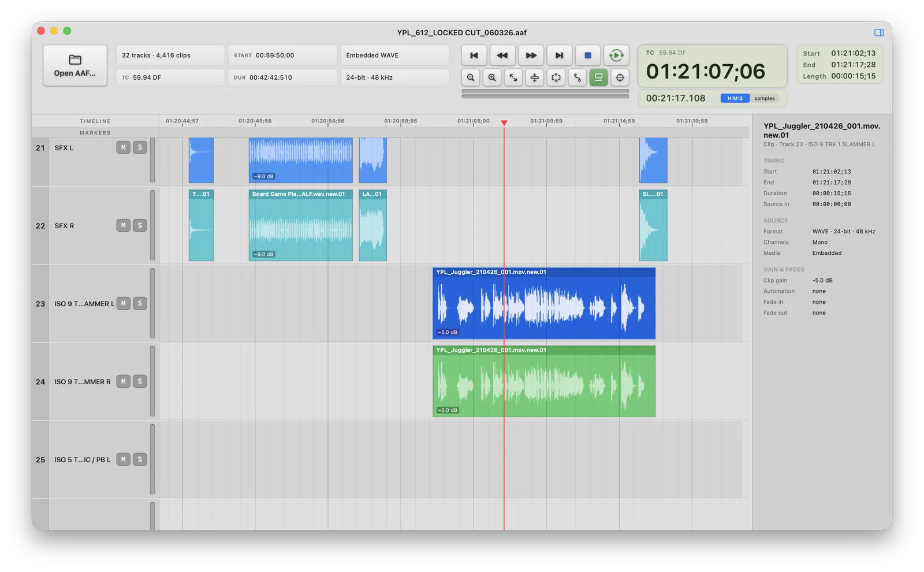924x572 pixels.
Task: Mute the SFX L track
Action: (x=123, y=147)
